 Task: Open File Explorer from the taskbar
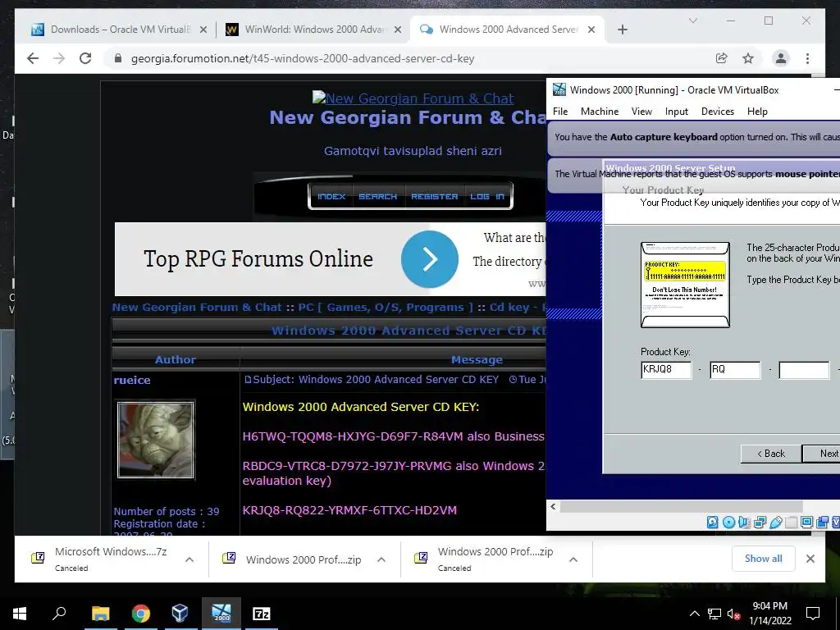[x=100, y=614]
